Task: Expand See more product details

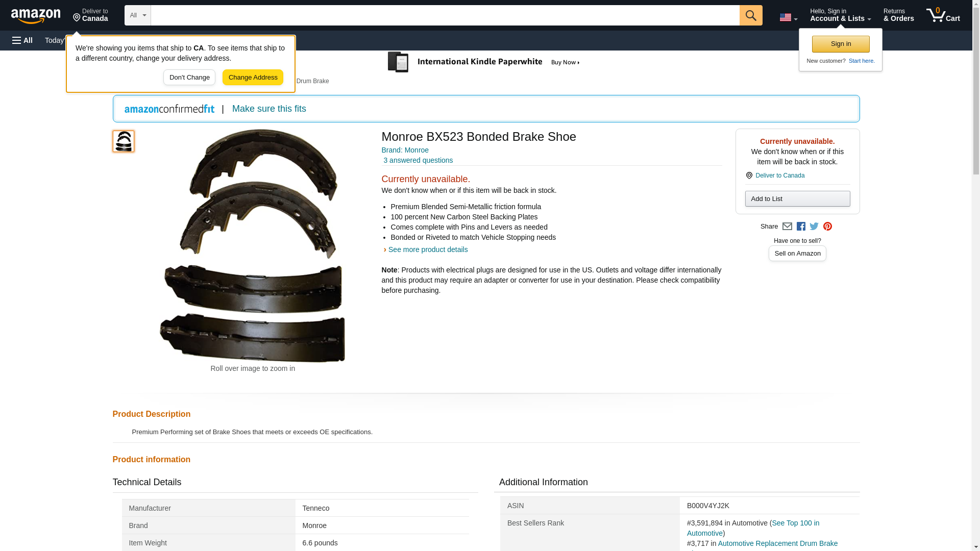Action: [x=427, y=249]
